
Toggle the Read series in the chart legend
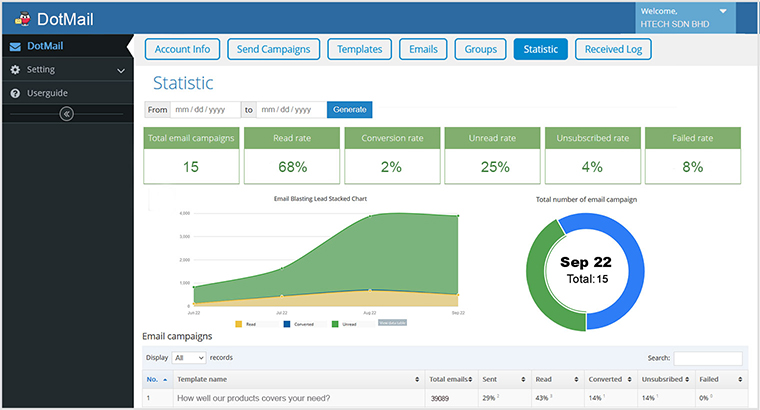(244, 324)
